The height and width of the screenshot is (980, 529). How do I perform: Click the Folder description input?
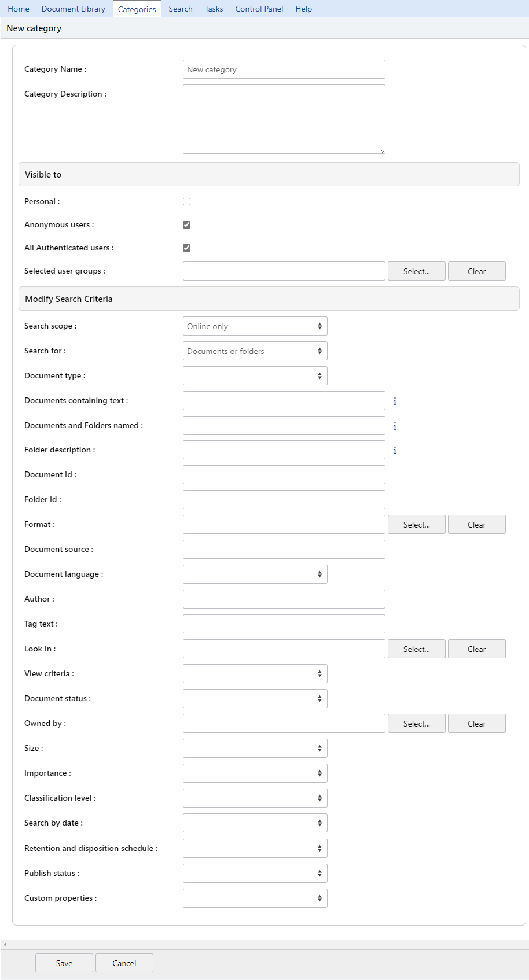tap(284, 450)
